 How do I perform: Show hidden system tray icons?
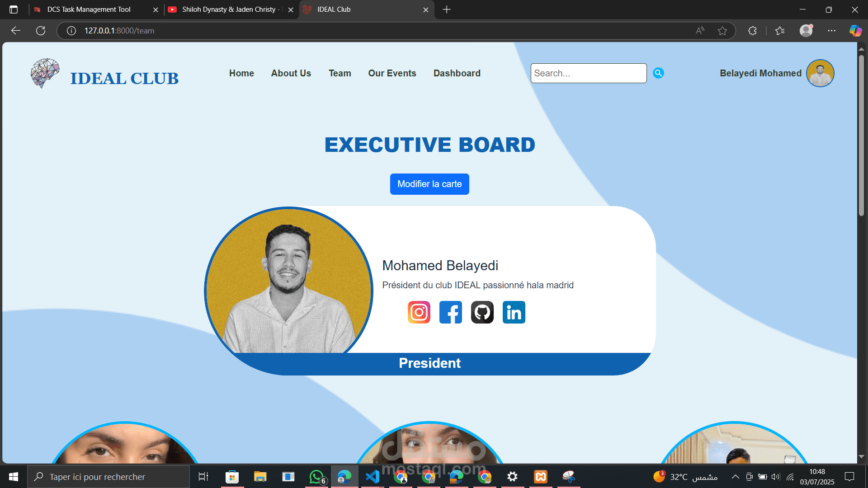736,477
